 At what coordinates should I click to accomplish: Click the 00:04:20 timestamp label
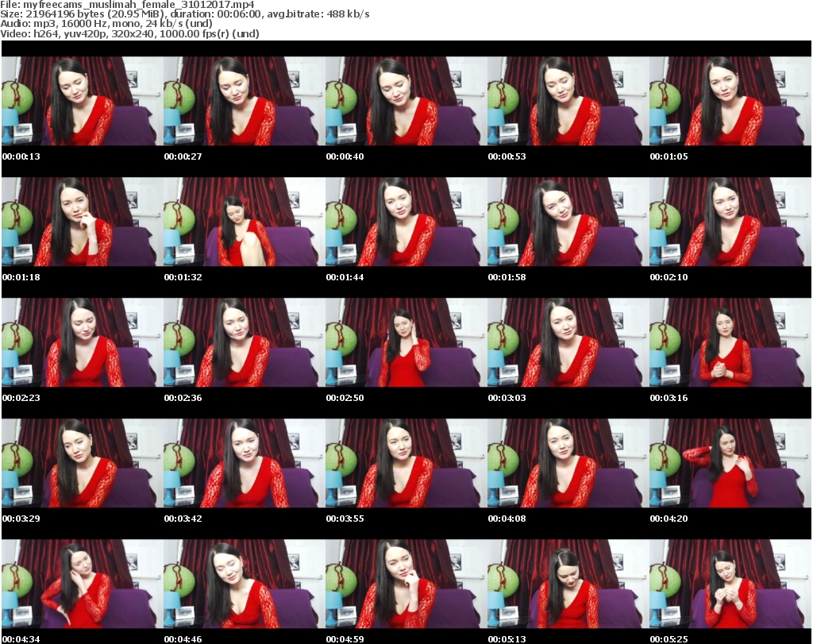pos(669,519)
